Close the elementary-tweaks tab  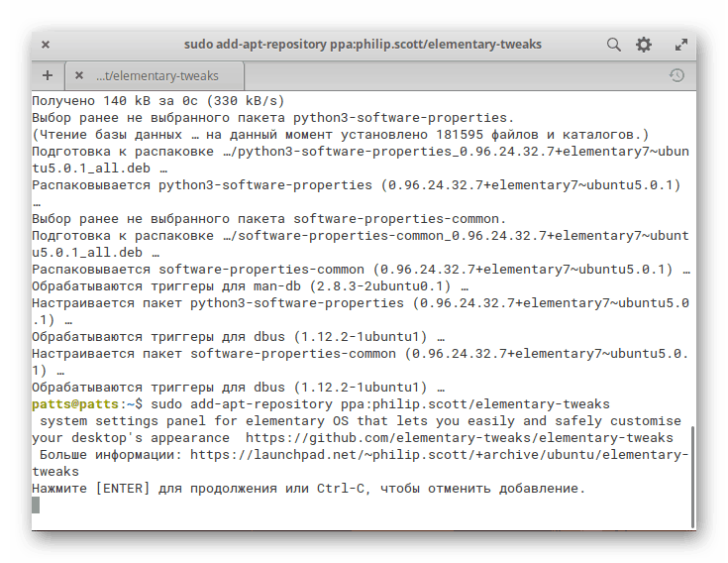tap(78, 75)
